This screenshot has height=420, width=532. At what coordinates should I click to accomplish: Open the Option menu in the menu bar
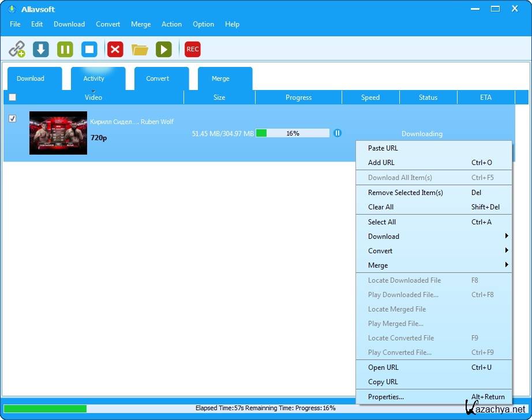[203, 24]
